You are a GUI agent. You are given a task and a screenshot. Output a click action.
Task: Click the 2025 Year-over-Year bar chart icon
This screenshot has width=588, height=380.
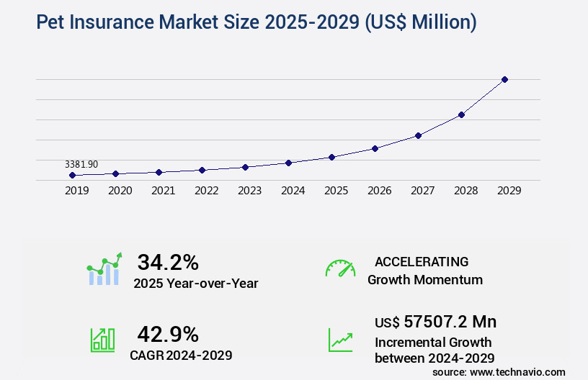click(x=105, y=270)
